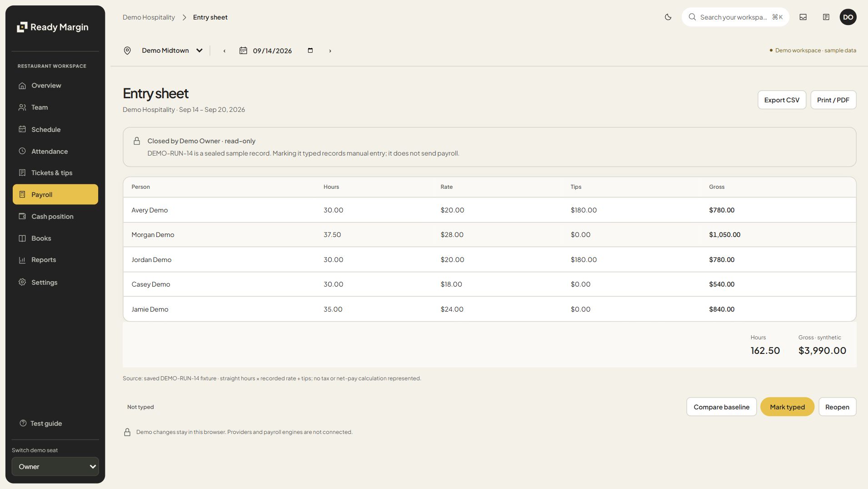Viewport: 868px width, 489px height.
Task: Open Books in the sidebar
Action: point(55,238)
